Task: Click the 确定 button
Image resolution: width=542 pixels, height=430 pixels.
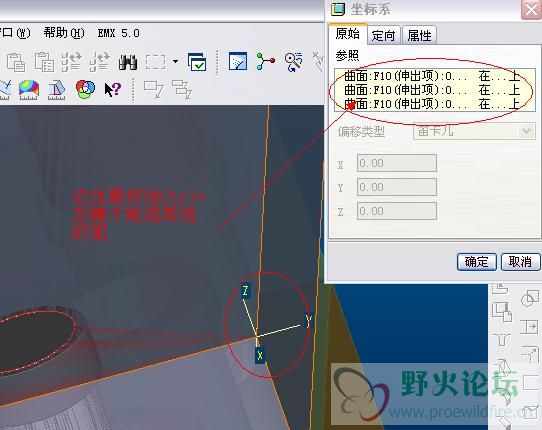Action: tap(477, 262)
